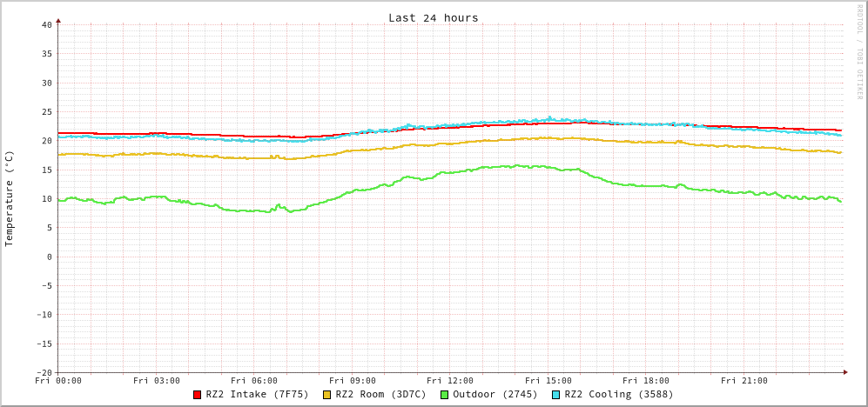
Task: Click the red RZ2 Intake legend swatch
Action: (198, 395)
